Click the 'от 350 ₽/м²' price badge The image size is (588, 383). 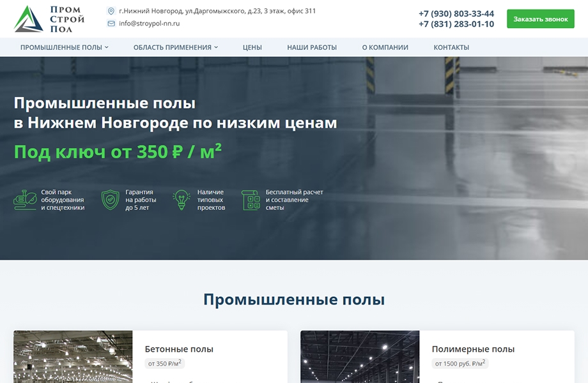[x=165, y=363]
